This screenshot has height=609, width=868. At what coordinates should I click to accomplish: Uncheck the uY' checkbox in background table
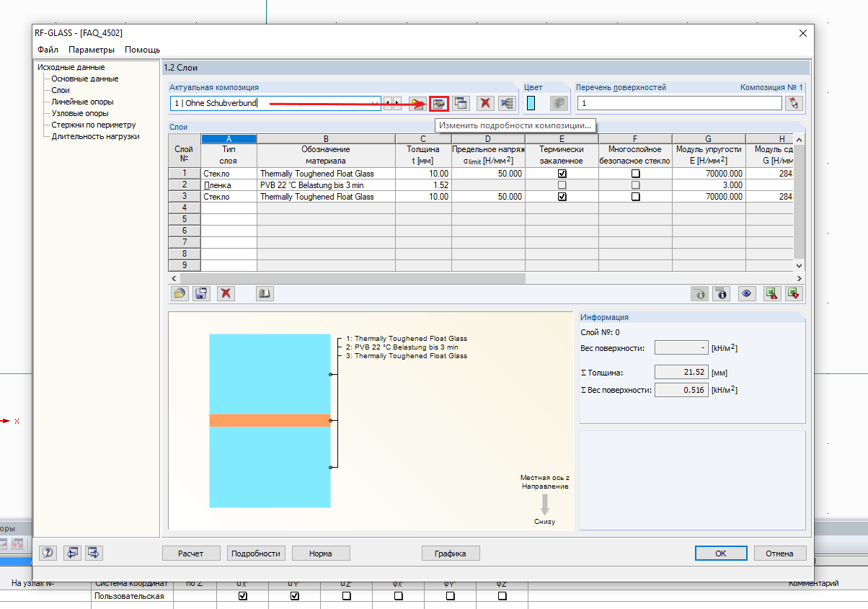(x=295, y=596)
